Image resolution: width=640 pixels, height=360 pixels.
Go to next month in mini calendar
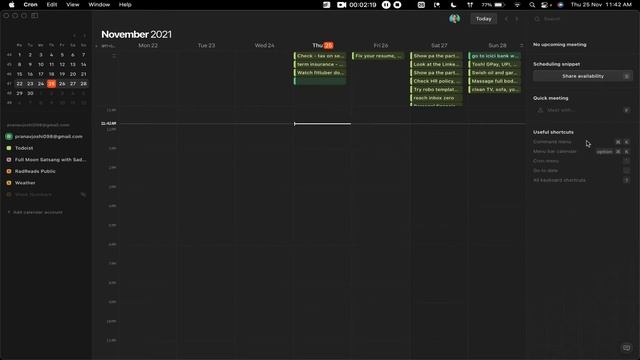pyautogui.click(x=84, y=36)
